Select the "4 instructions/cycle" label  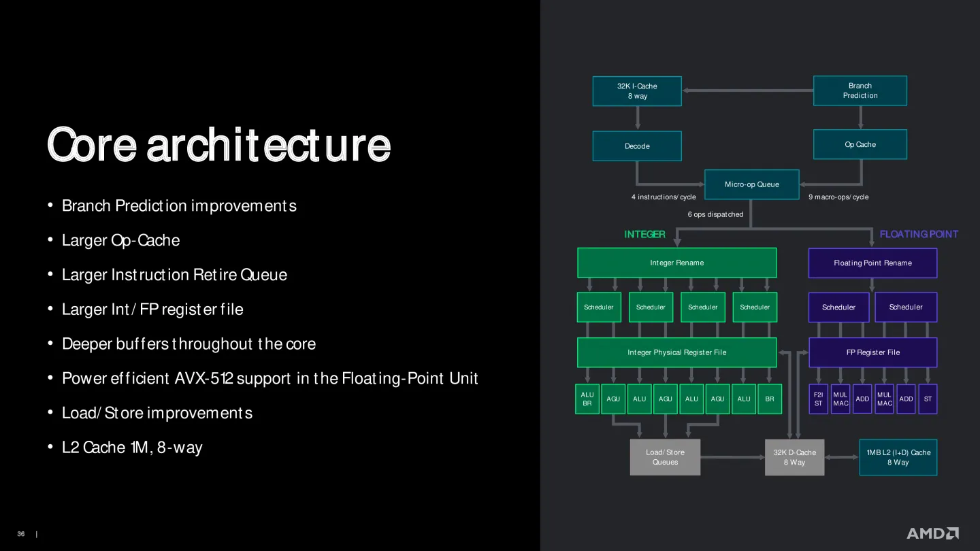coord(664,197)
